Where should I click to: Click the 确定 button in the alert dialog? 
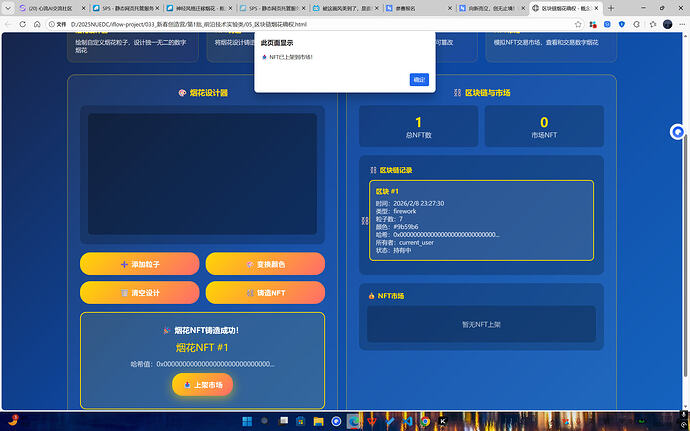point(419,79)
